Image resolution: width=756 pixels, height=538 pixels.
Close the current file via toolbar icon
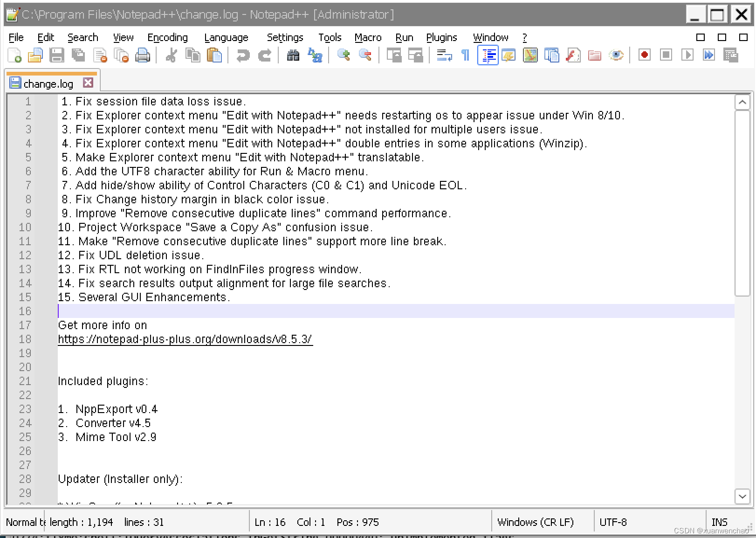[x=100, y=55]
